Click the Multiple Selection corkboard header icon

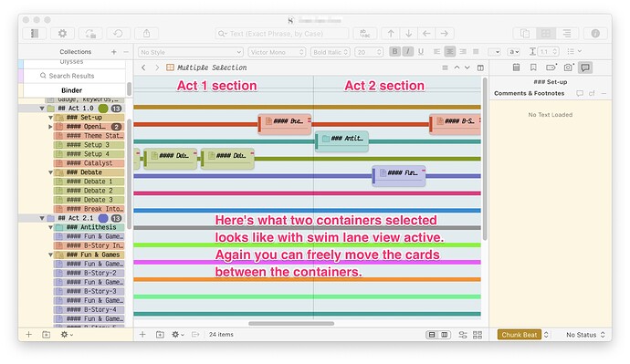[170, 68]
